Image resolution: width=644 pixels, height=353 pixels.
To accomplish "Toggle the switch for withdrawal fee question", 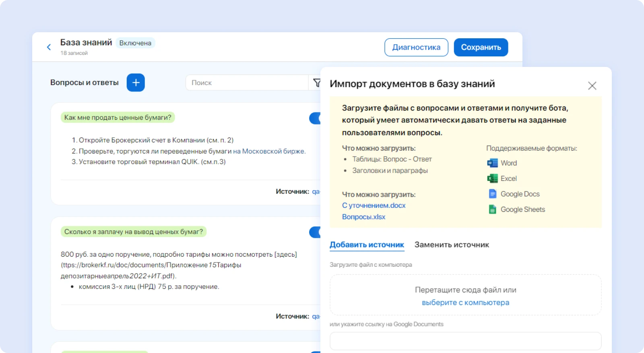I will click(x=315, y=232).
